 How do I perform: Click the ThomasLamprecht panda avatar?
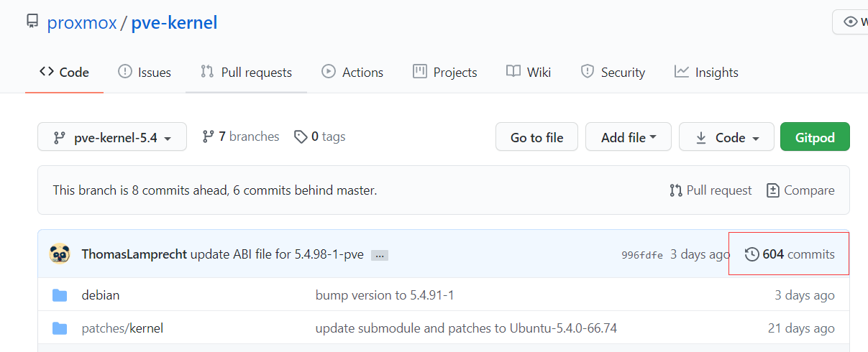pyautogui.click(x=60, y=254)
